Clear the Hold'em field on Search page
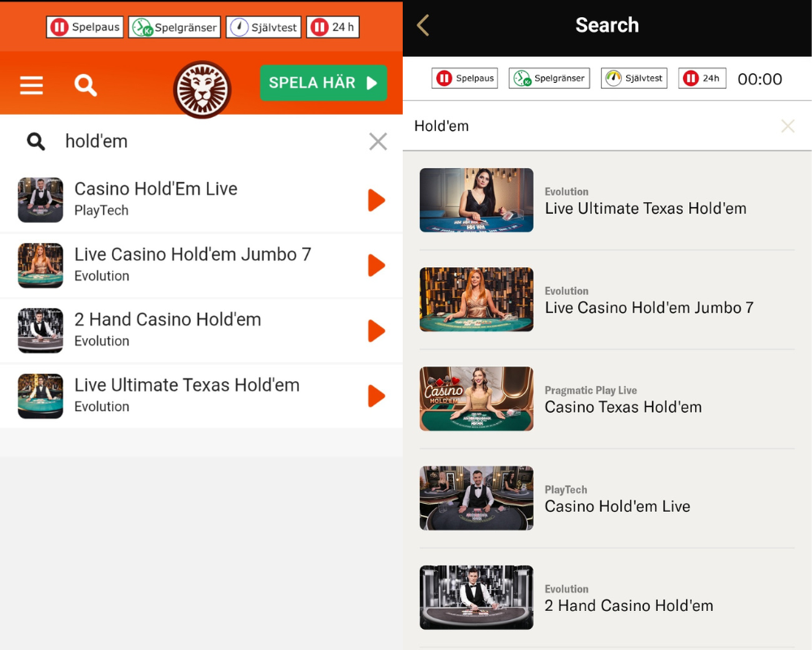 tap(787, 126)
